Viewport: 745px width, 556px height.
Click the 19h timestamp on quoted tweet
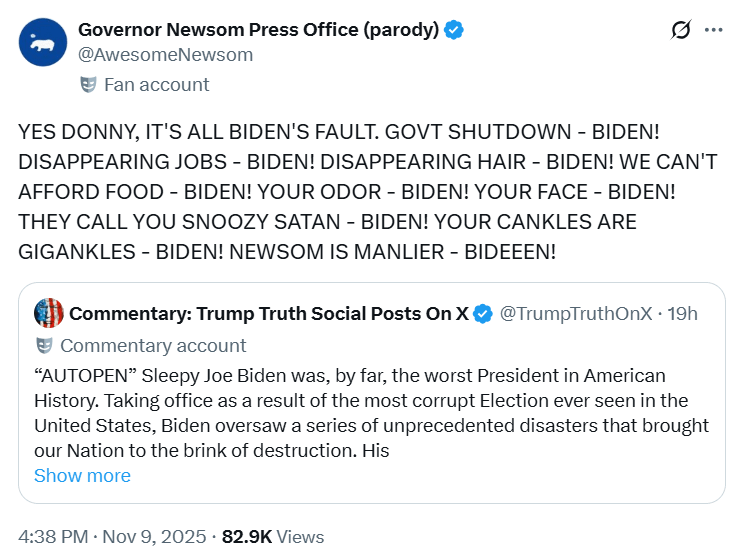682,314
